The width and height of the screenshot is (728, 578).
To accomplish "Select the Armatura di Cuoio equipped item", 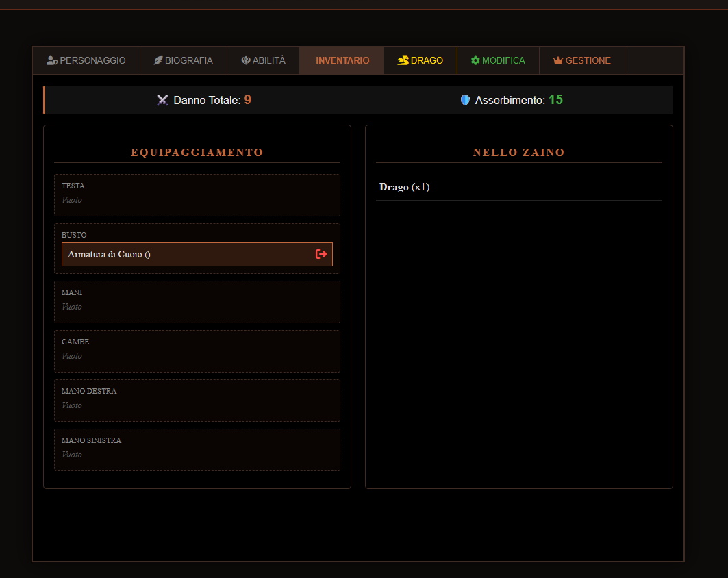I will click(197, 254).
